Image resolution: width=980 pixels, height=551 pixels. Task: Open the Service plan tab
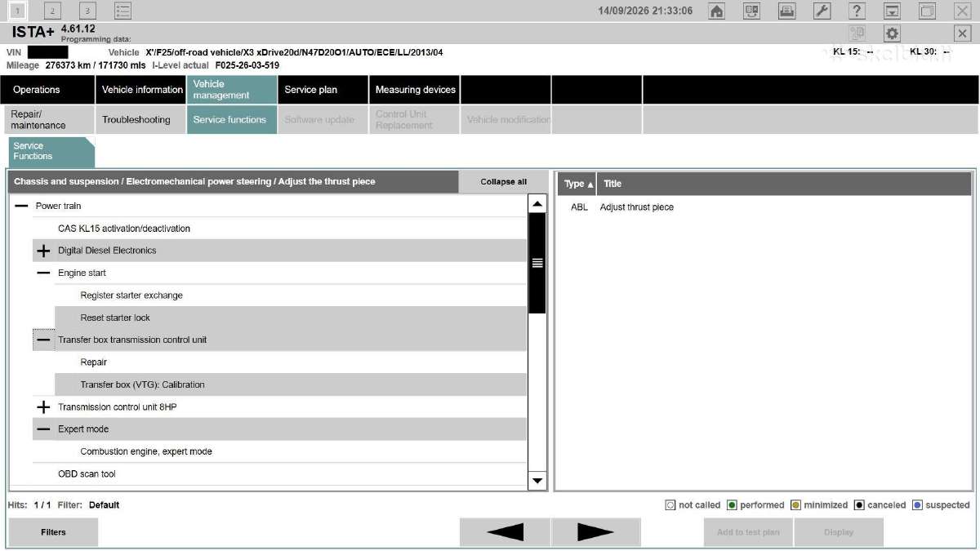pos(323,90)
